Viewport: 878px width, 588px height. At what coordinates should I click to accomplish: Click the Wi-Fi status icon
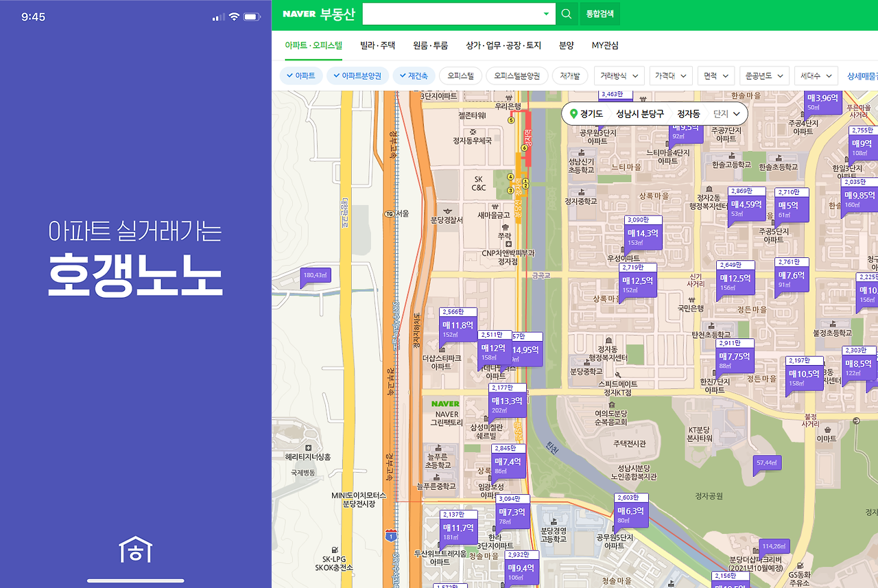click(x=234, y=16)
